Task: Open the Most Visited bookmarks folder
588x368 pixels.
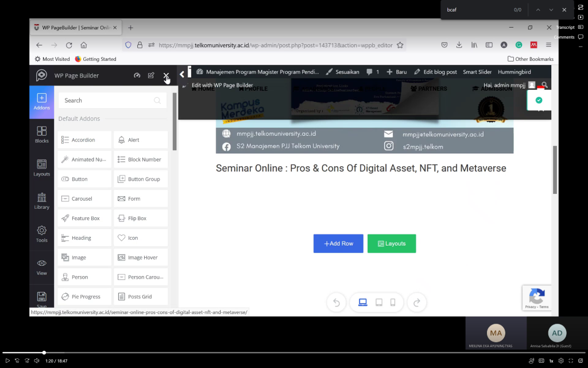Action: [x=52, y=59]
